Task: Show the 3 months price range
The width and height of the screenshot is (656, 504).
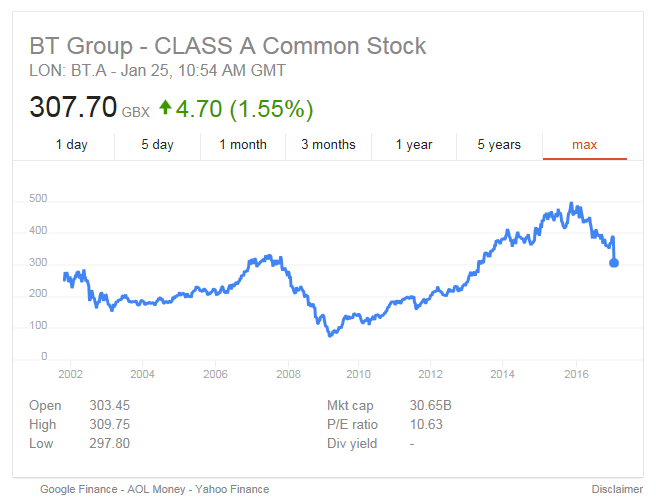Action: [x=328, y=145]
